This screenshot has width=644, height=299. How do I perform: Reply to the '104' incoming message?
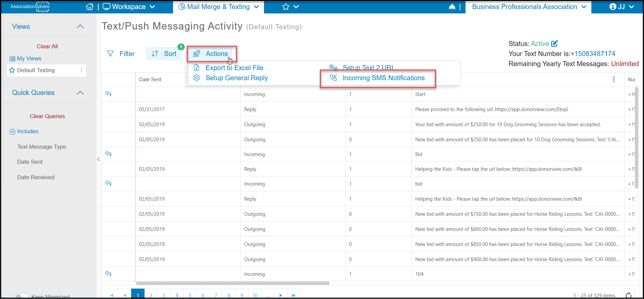click(108, 274)
